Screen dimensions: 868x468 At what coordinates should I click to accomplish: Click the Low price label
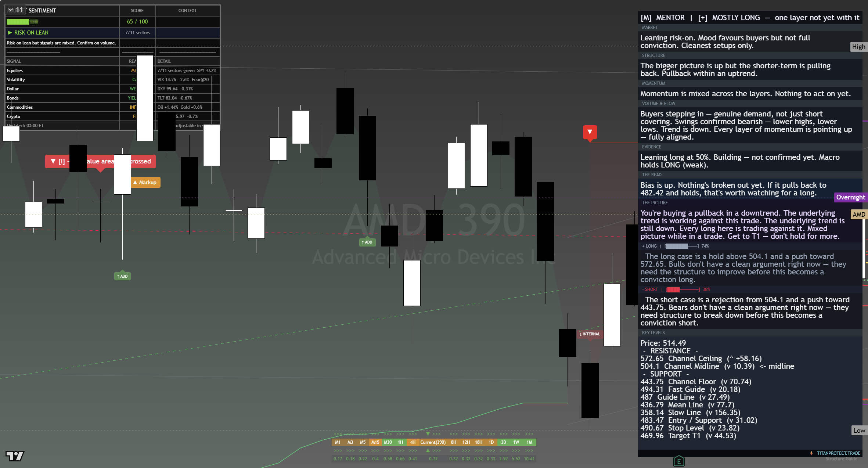(x=859, y=431)
